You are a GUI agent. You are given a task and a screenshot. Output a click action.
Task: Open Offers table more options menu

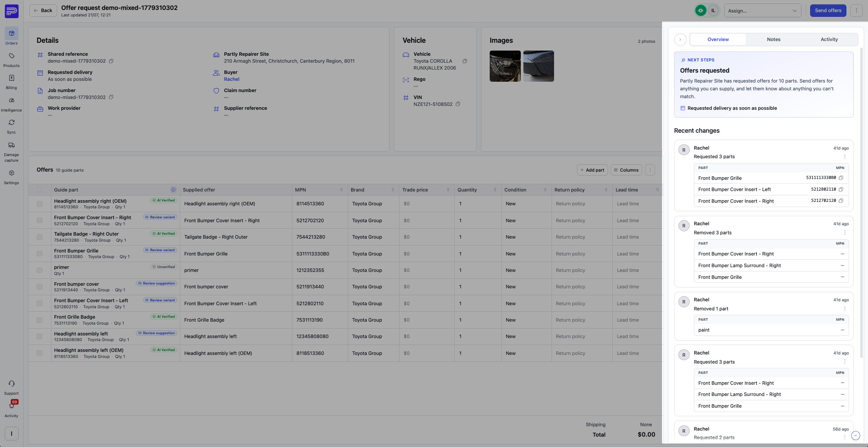click(x=650, y=170)
